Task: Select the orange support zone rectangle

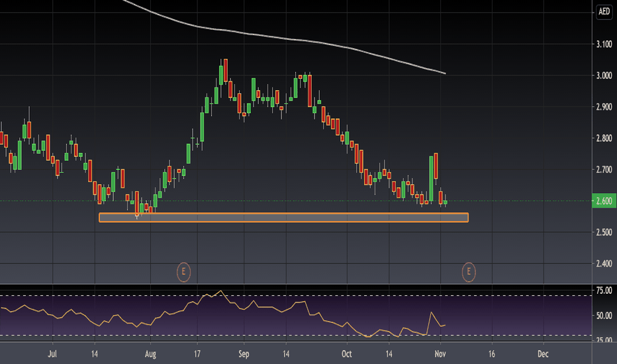Action: click(x=284, y=218)
